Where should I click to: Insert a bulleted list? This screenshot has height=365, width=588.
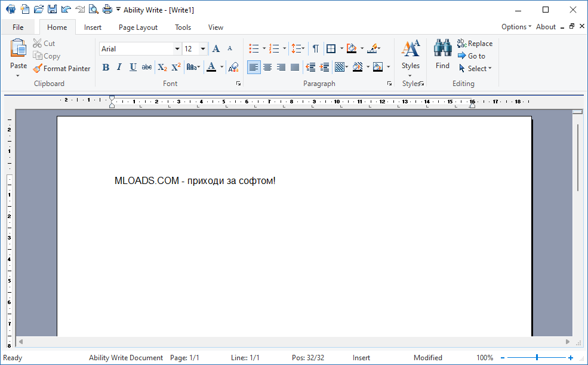click(254, 48)
